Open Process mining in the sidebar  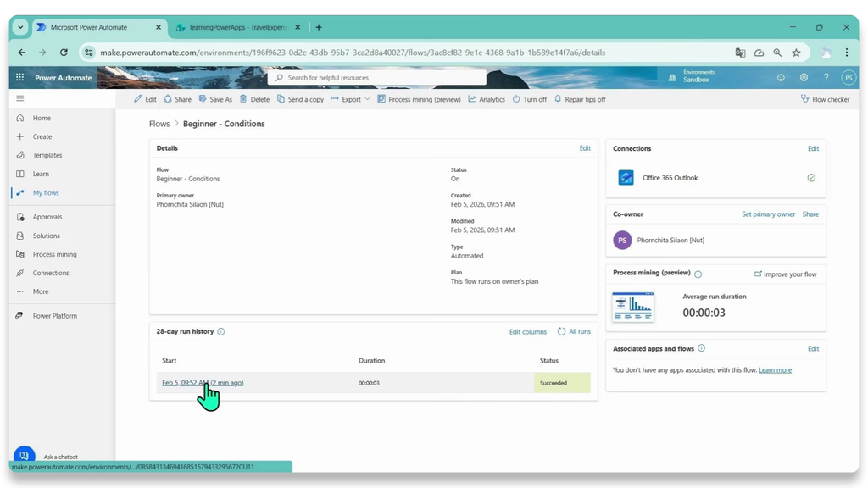click(x=54, y=254)
